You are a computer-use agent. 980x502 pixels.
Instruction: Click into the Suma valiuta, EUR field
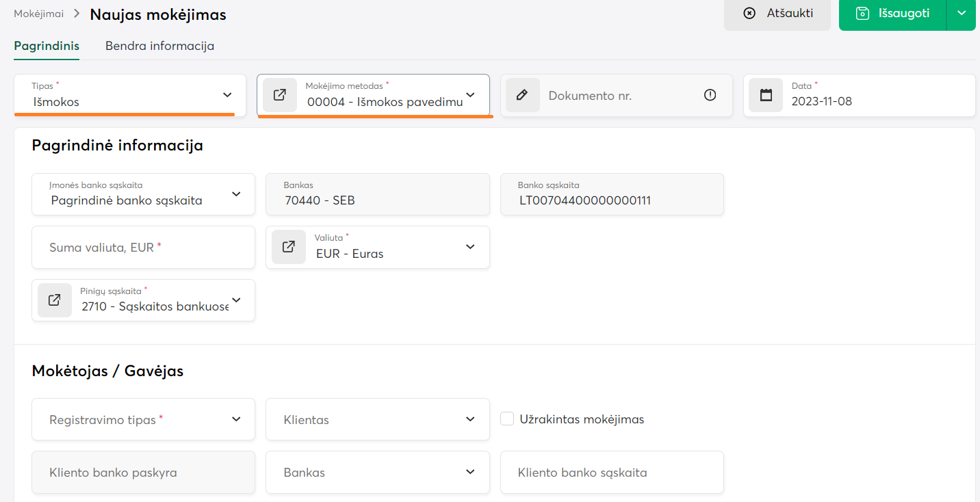(143, 248)
